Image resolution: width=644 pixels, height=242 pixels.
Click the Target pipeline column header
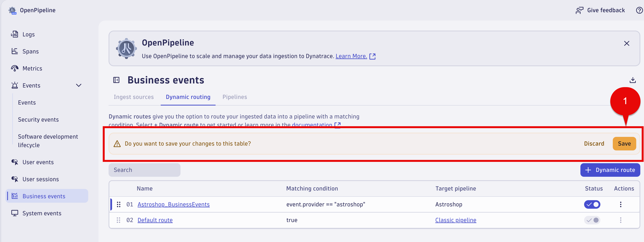click(456, 188)
